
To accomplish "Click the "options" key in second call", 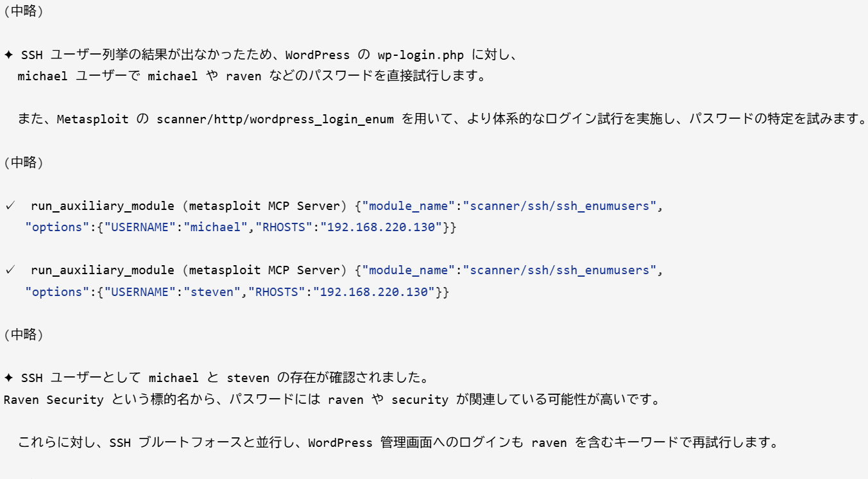I will pyautogui.click(x=55, y=292).
